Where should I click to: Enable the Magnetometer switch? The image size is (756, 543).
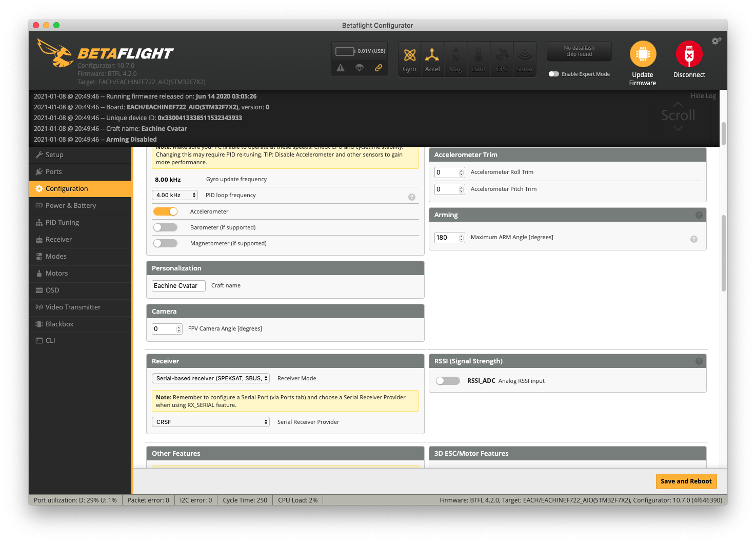165,243
